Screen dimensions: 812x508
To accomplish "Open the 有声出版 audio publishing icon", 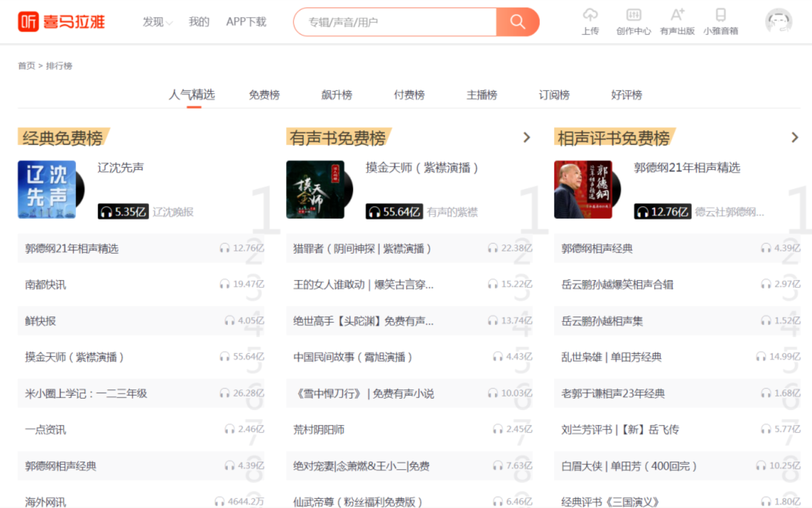I will tap(677, 15).
